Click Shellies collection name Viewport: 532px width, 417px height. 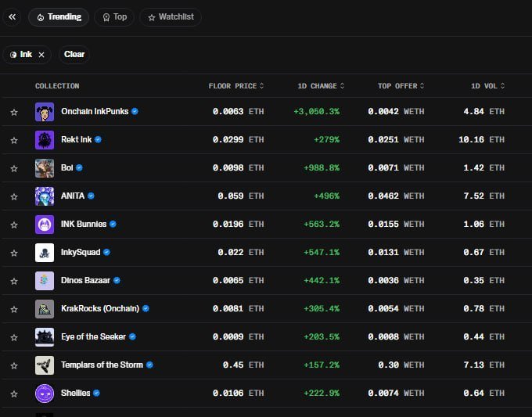click(x=75, y=393)
